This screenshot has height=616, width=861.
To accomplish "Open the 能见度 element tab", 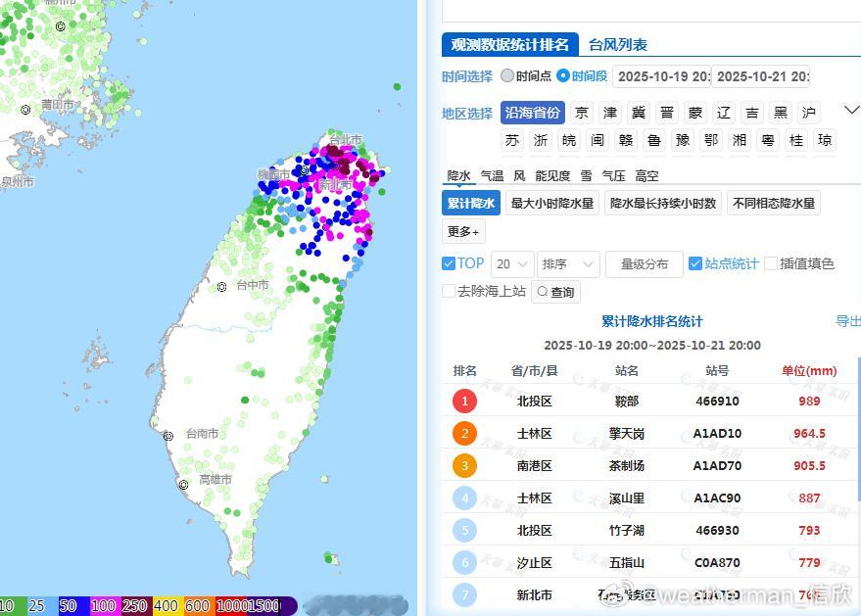I will pos(552,175).
